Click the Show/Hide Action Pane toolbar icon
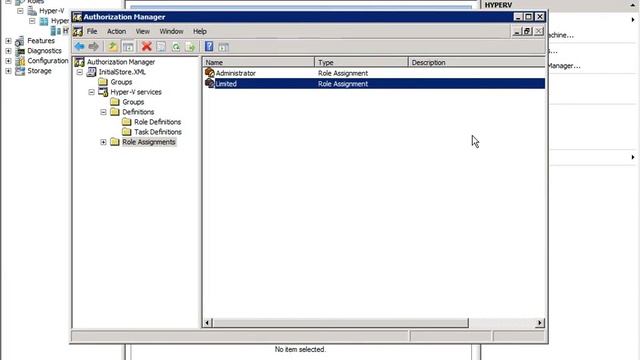 [x=223, y=47]
